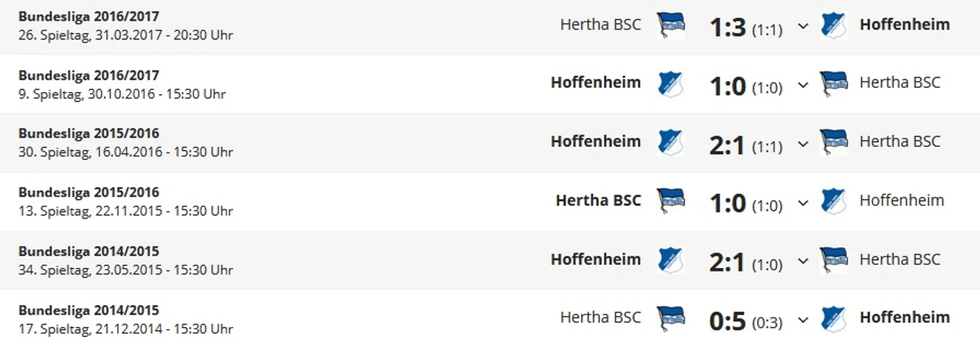Expand details of the 0:5 match
This screenshot has width=980, height=342.
point(803,320)
